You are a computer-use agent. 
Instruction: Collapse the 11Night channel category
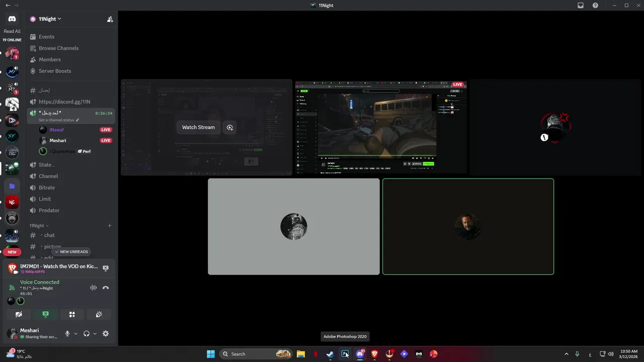pos(39,226)
